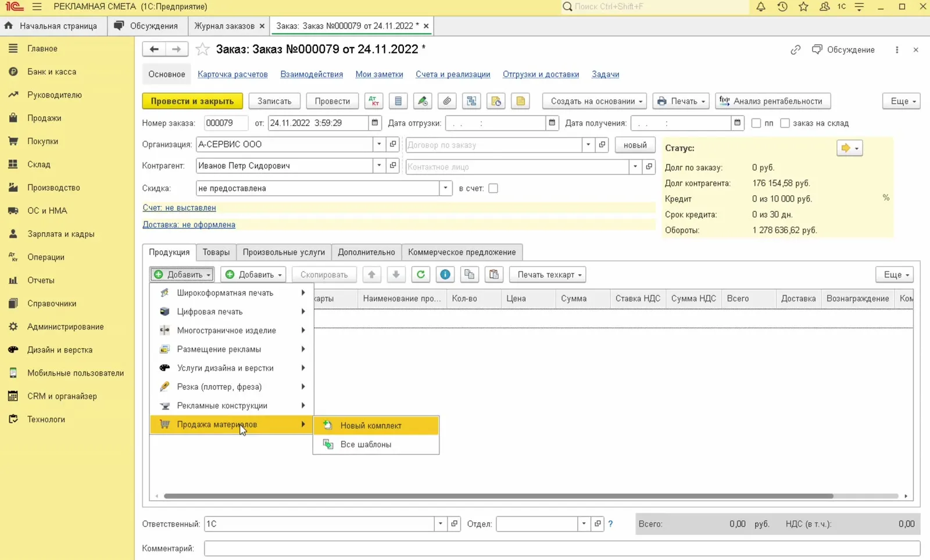Image resolution: width=930 pixels, height=560 pixels.
Task: Click the Анализ рентабельности button
Action: [x=772, y=101]
